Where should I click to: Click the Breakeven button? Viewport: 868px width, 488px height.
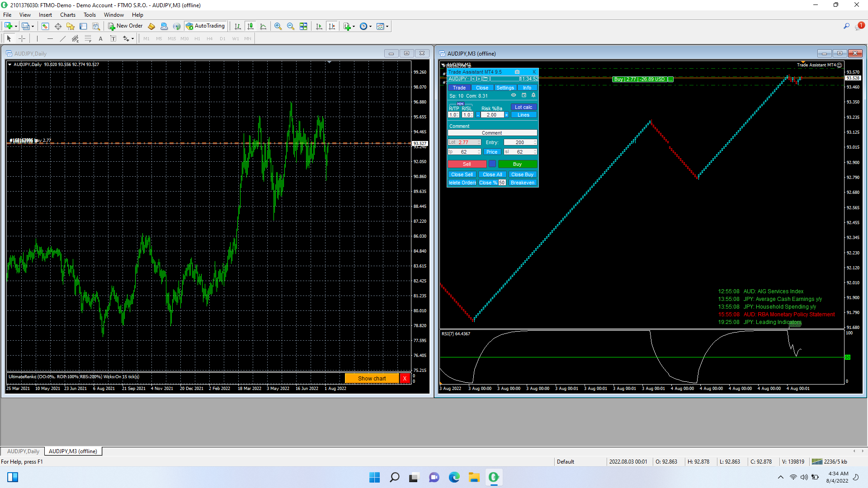[522, 183]
